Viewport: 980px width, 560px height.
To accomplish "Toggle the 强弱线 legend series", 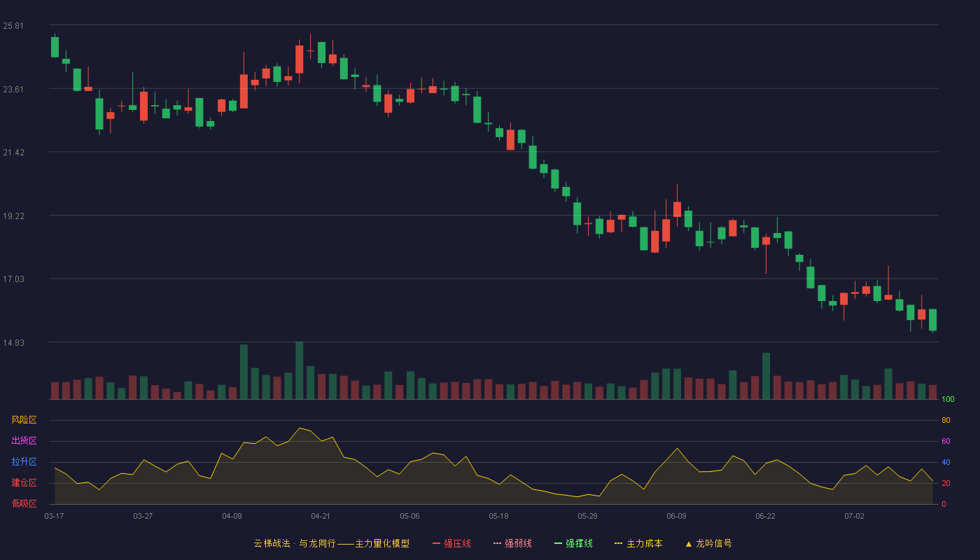I will point(512,543).
